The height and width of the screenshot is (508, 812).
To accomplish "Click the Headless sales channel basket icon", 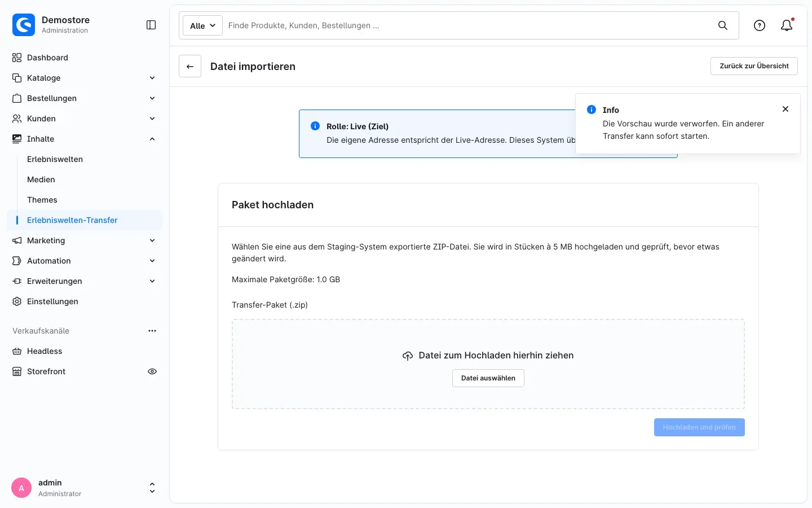I will coord(17,351).
